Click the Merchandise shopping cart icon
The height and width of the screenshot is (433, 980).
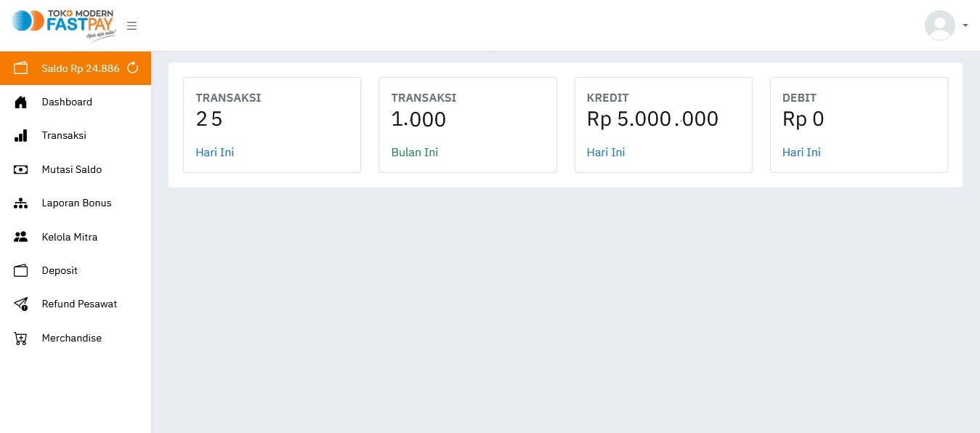[20, 338]
